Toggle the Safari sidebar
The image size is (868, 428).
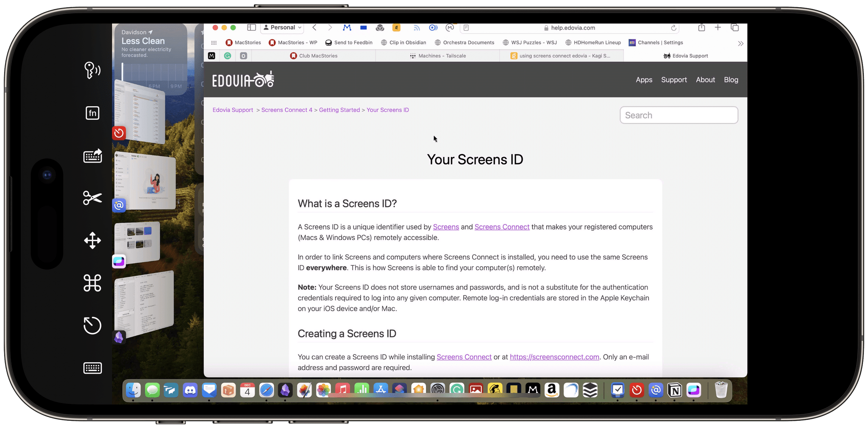click(251, 28)
